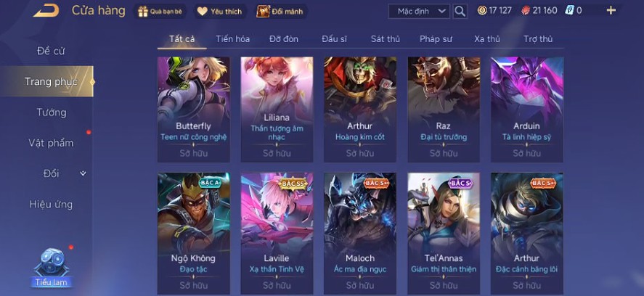Click the gold coin balance icon
644x296 pixels.
click(482, 11)
